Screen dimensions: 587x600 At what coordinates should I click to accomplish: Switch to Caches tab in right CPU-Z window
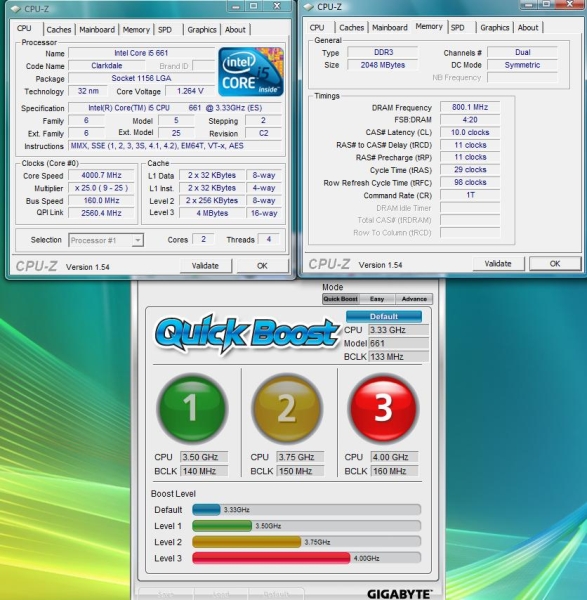pyautogui.click(x=351, y=28)
